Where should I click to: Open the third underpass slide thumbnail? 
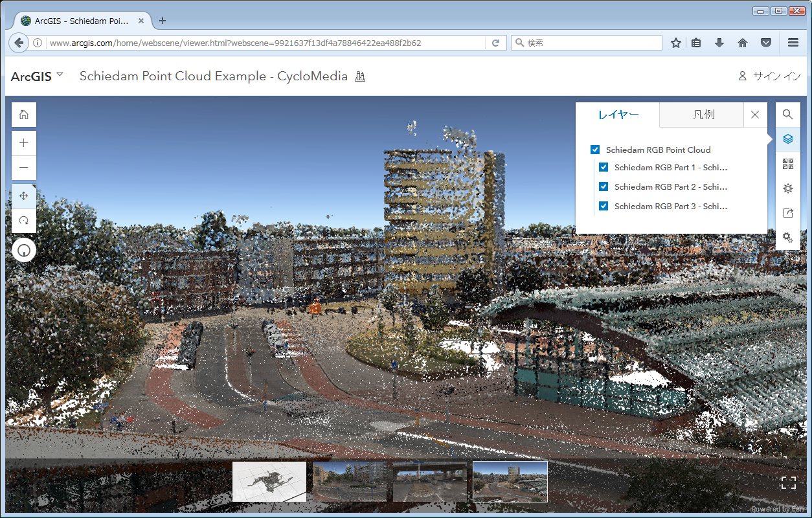coord(430,482)
